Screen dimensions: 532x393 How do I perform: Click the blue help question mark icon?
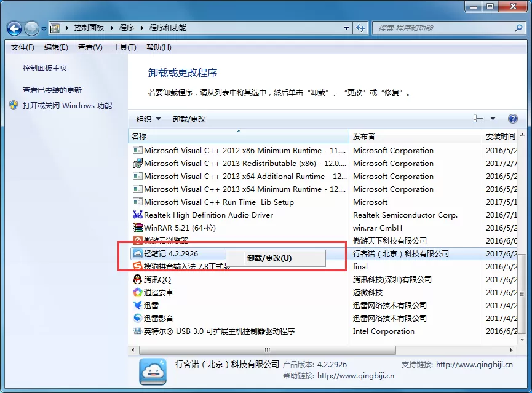513,119
